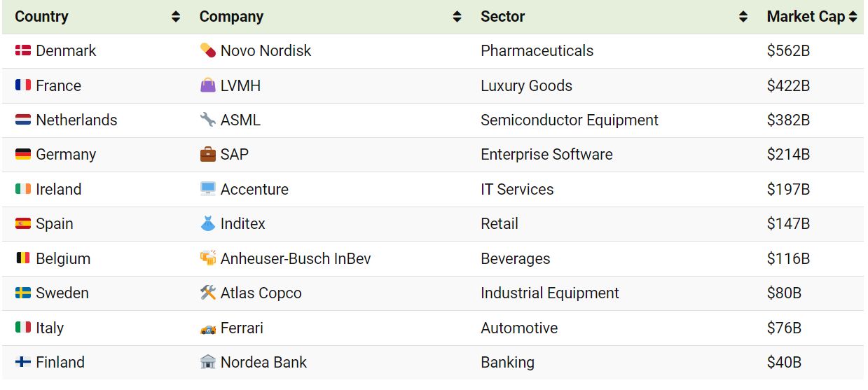Viewport: 868px width, 390px height.
Task: Click the Denmark flag icon
Action: pos(23,50)
